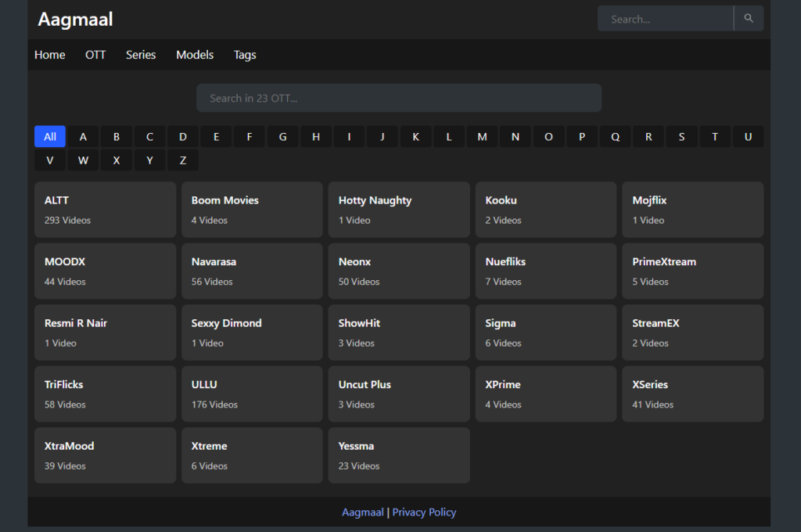The width and height of the screenshot is (801, 532).
Task: Filter by letter L
Action: pyautogui.click(x=449, y=136)
